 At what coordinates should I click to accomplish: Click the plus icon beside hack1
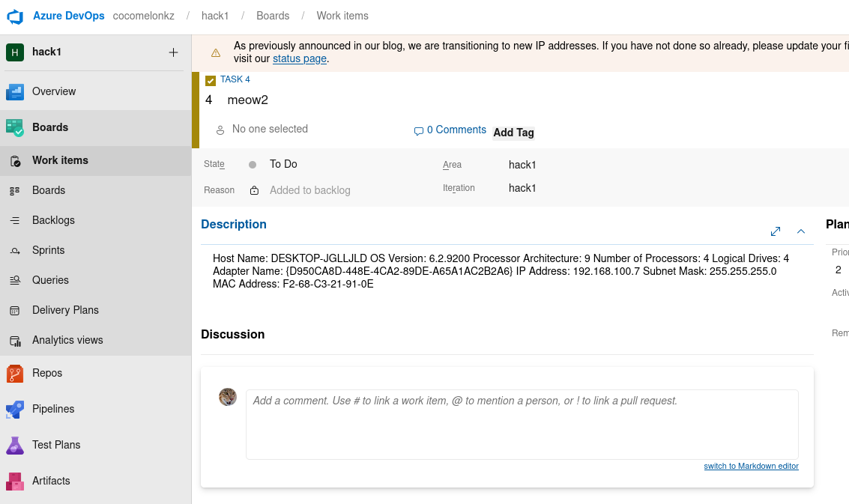(173, 52)
